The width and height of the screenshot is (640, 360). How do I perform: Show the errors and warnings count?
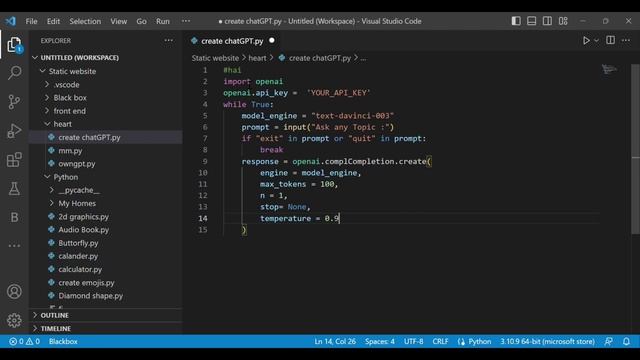(x=24, y=341)
